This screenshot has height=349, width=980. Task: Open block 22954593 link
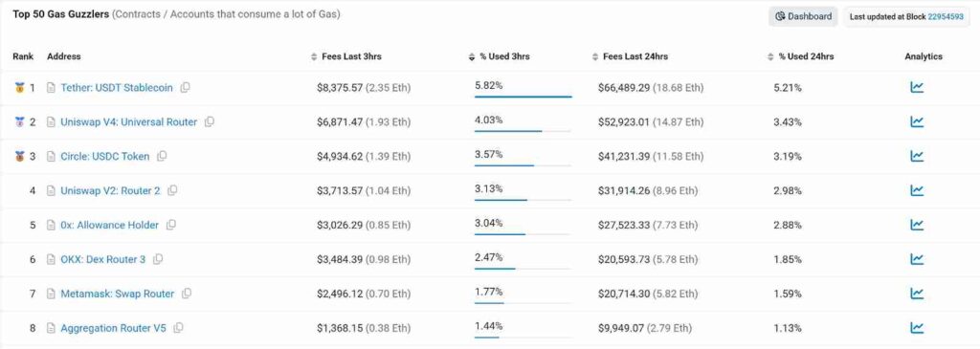[946, 17]
